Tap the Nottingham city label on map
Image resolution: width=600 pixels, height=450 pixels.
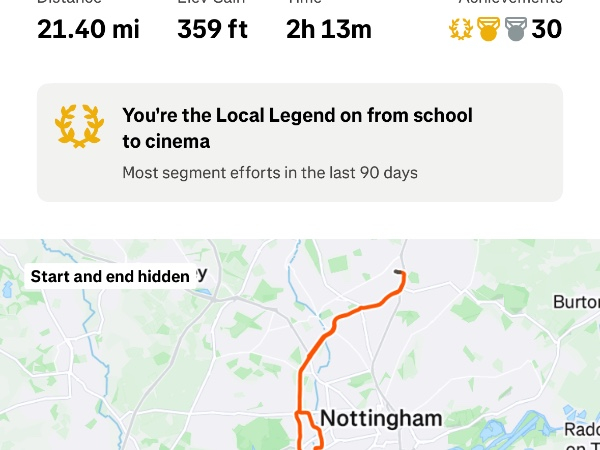pyautogui.click(x=381, y=418)
